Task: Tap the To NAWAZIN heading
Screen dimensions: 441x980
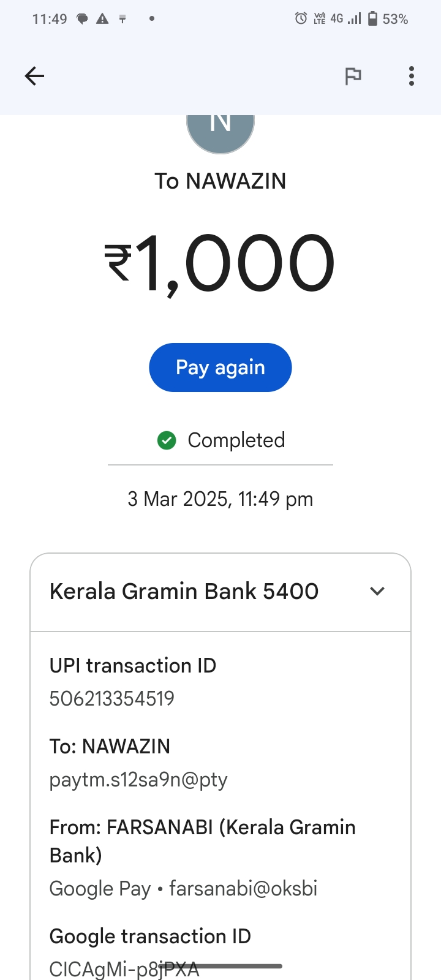Action: tap(221, 181)
